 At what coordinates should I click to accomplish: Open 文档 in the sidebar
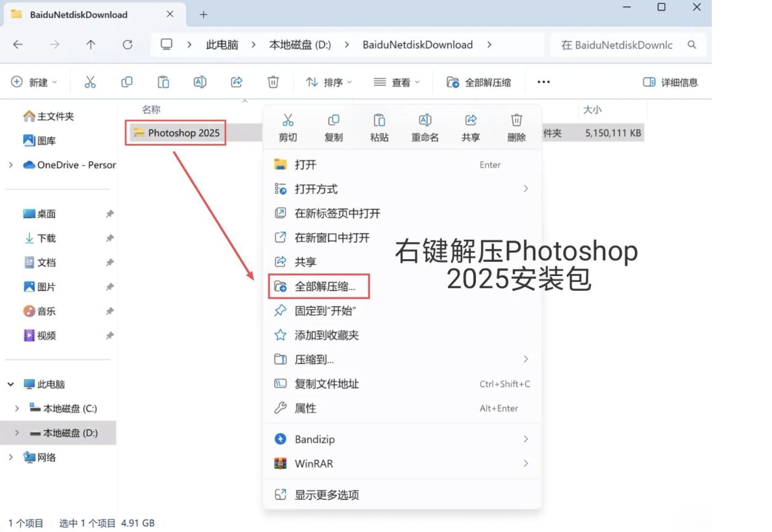coord(39,263)
